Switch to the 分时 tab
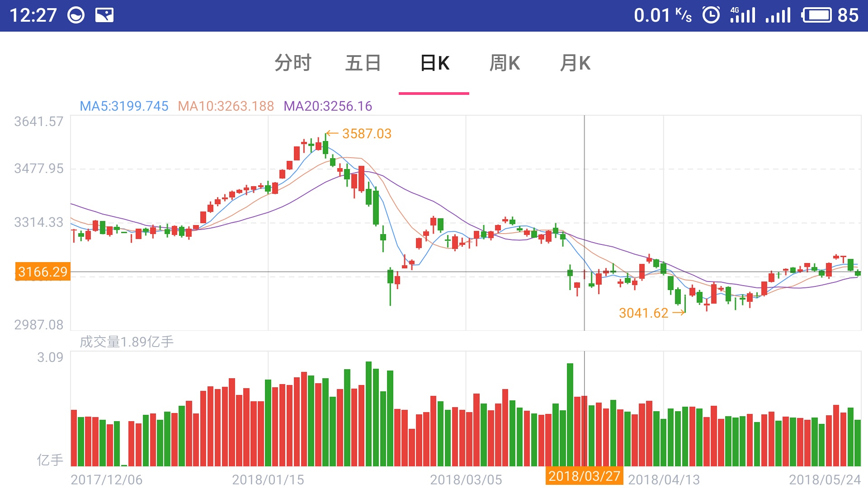The width and height of the screenshot is (868, 488). (x=293, y=63)
